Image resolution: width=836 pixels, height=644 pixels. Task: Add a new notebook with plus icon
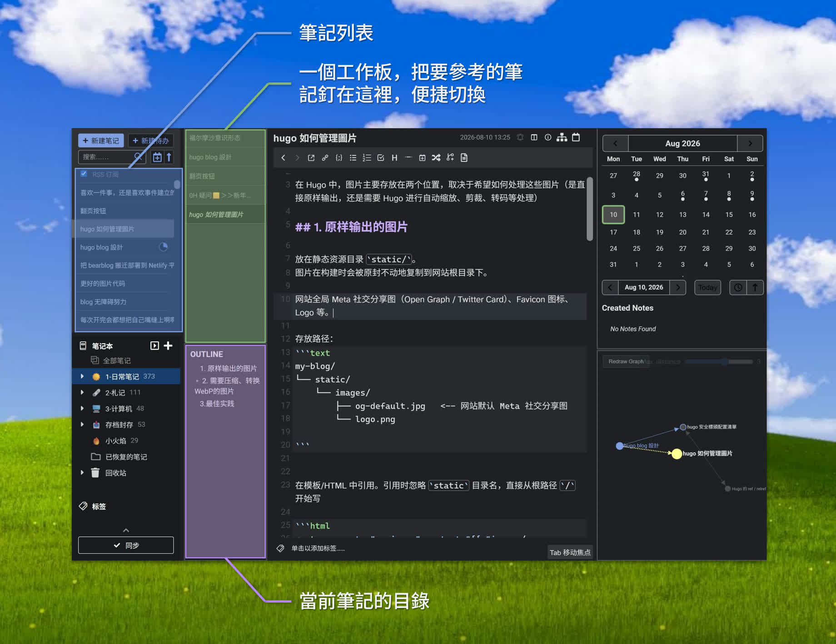click(x=168, y=346)
